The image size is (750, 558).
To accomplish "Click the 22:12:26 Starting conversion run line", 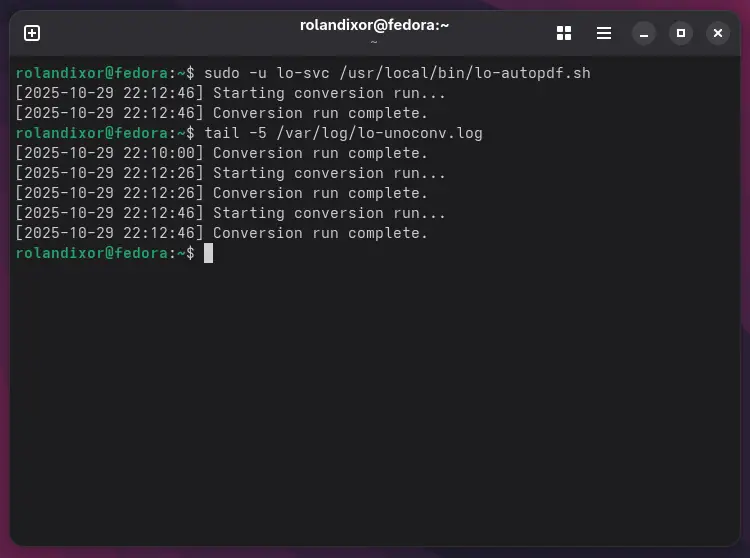I will pos(230,173).
